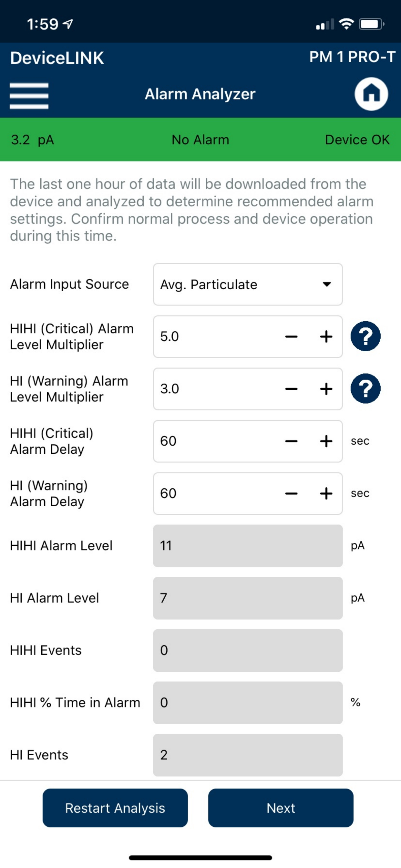Select the HIHI multiplier value 5.0 field
401x868 pixels.
tap(216, 336)
